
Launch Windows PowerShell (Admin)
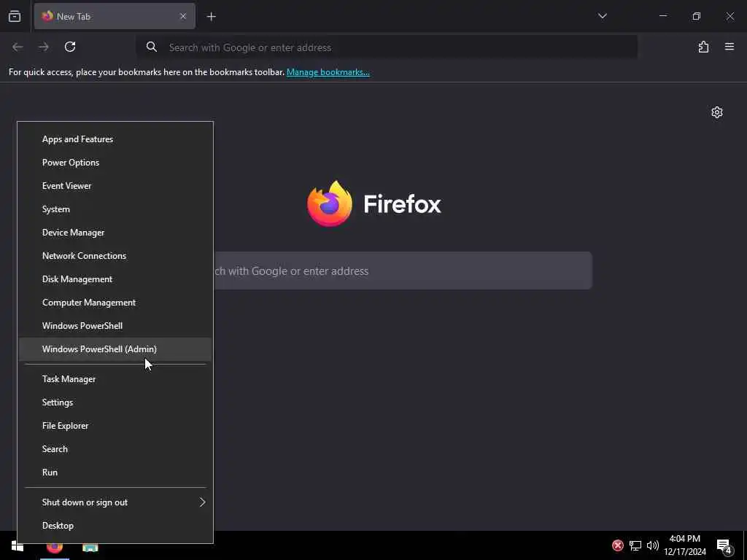[115, 349]
